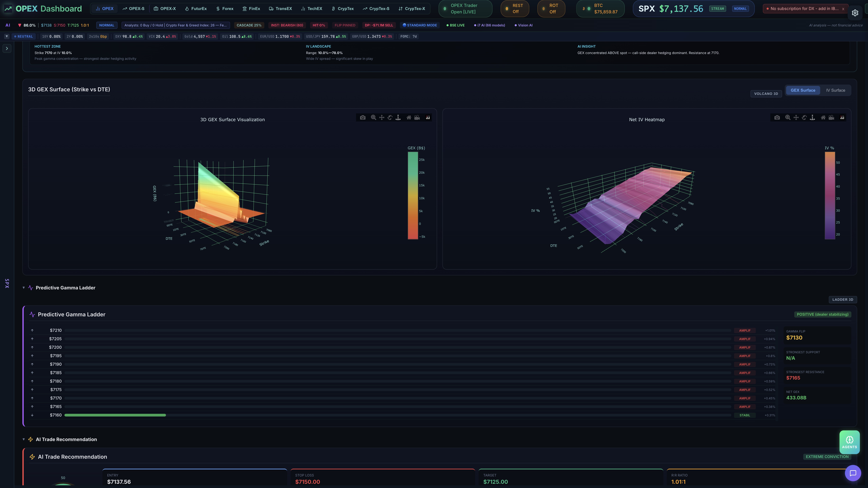868x488 pixels.
Task: Reset camera to last save on GEX plot
Action: click(x=417, y=118)
